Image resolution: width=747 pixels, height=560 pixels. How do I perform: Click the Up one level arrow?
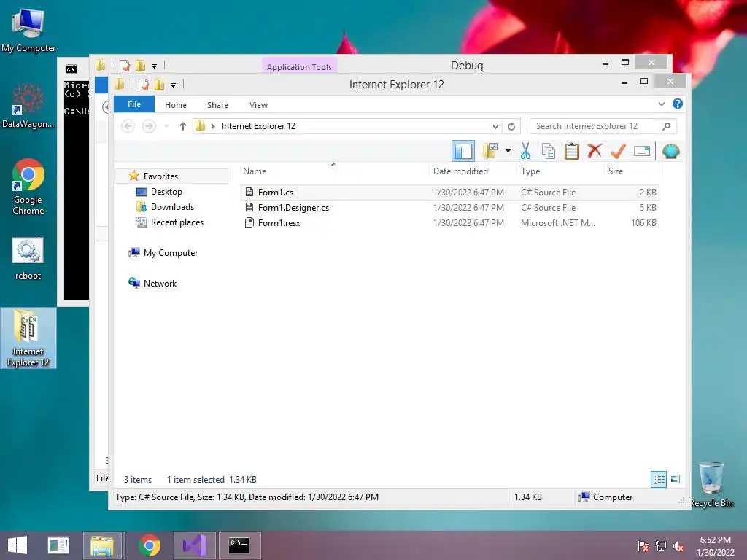coord(183,126)
